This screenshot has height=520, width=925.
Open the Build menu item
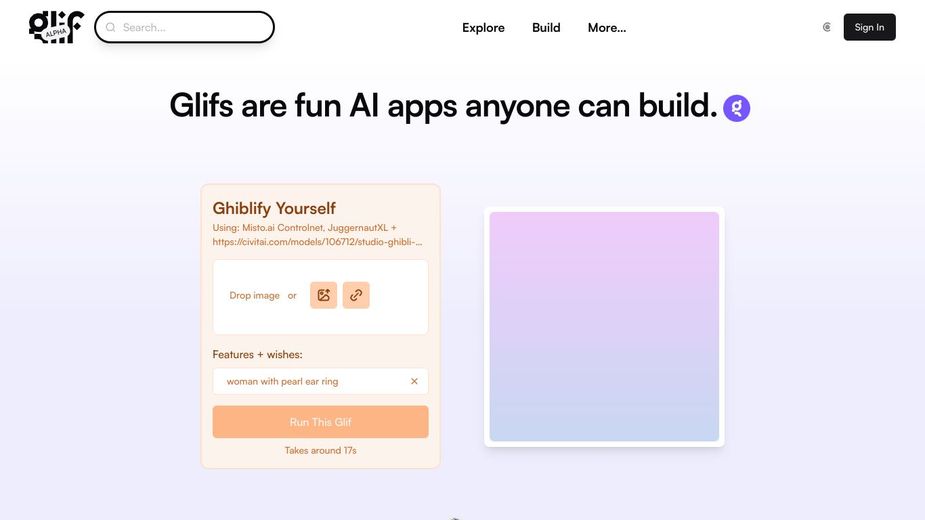(546, 28)
